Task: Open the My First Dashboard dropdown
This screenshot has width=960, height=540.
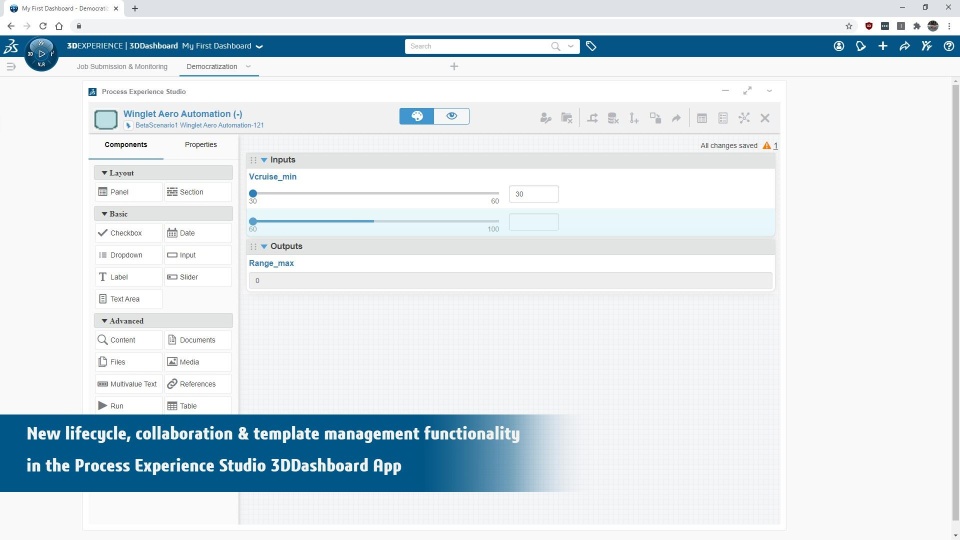Action: tap(260, 47)
